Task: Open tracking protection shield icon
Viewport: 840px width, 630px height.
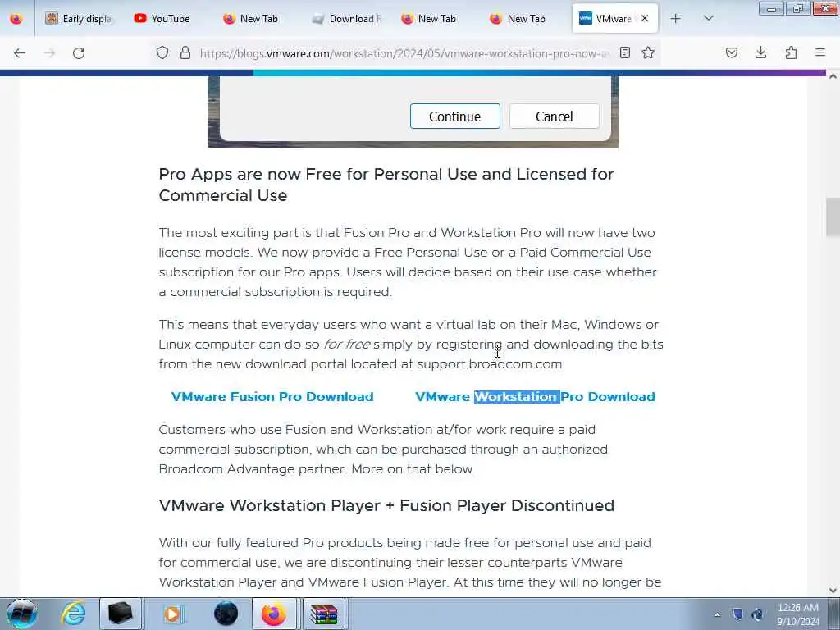Action: (x=162, y=52)
